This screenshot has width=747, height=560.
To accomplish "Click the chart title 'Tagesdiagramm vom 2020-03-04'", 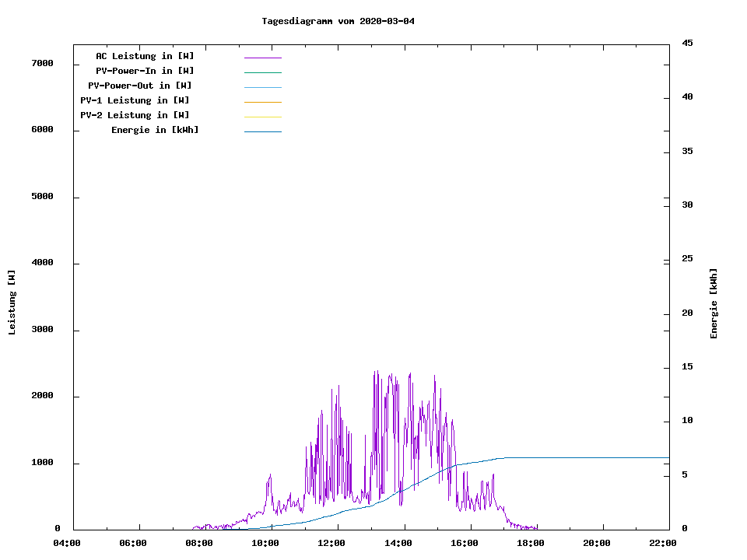I will pos(338,21).
